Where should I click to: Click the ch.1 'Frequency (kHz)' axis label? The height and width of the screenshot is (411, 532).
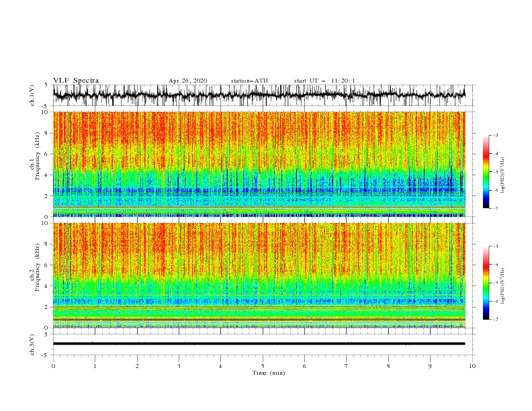(x=38, y=156)
